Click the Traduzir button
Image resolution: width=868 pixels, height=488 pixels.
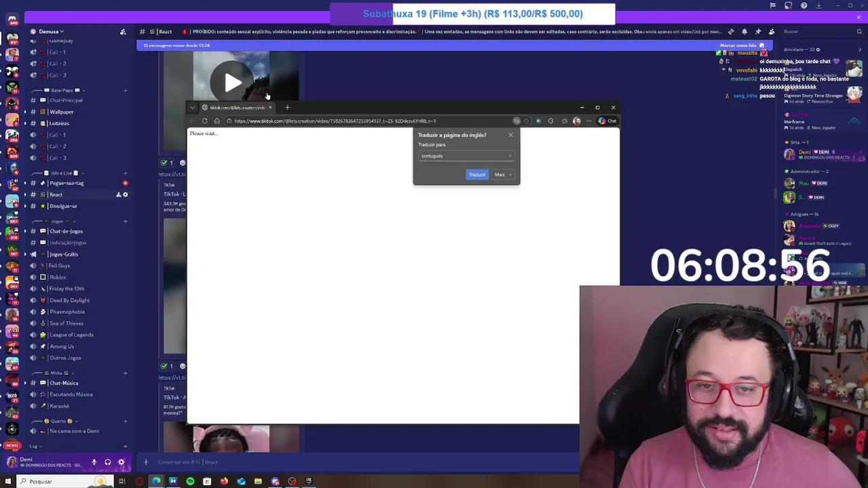477,175
